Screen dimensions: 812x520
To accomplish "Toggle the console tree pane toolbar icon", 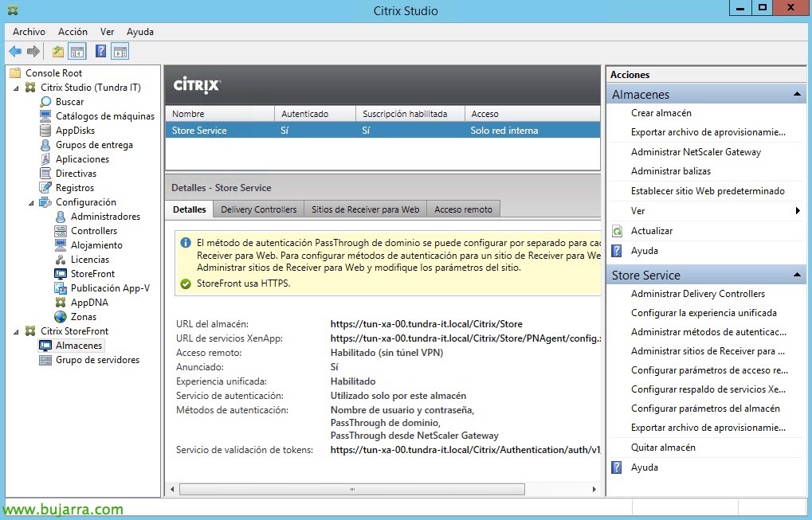I will point(77,51).
